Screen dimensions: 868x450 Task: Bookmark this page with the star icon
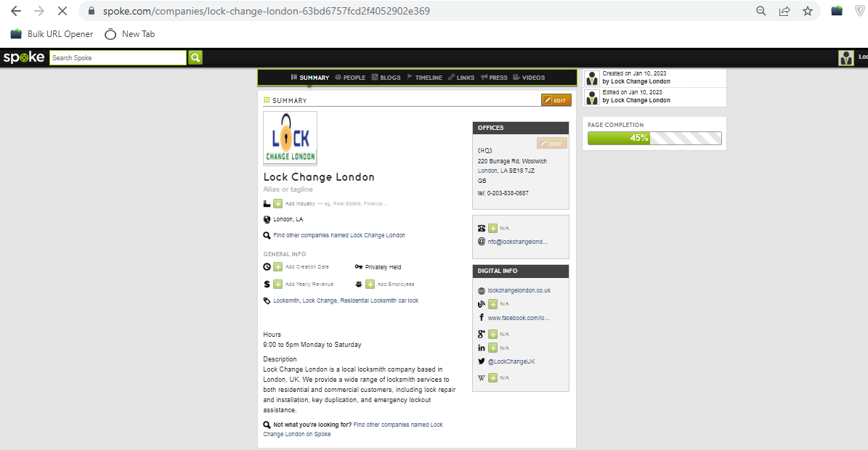tap(808, 11)
